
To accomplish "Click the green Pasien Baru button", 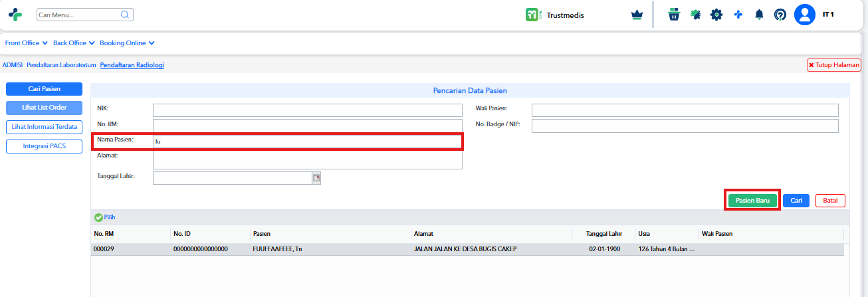I will (752, 201).
